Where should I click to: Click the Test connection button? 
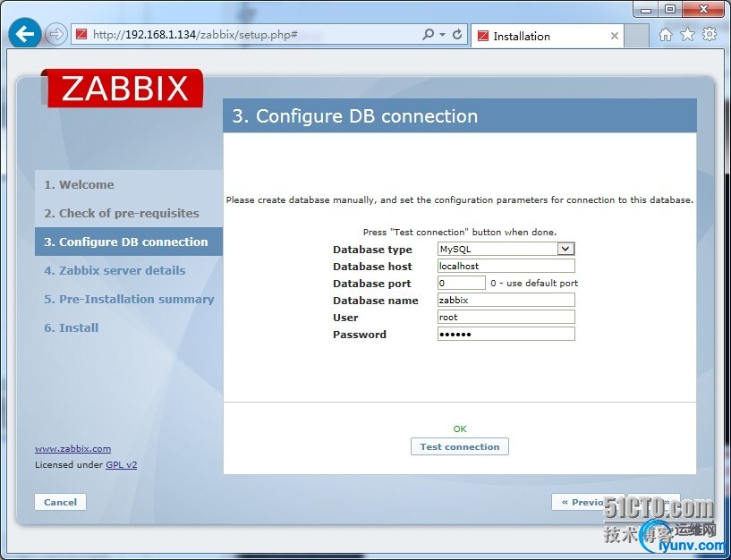460,446
